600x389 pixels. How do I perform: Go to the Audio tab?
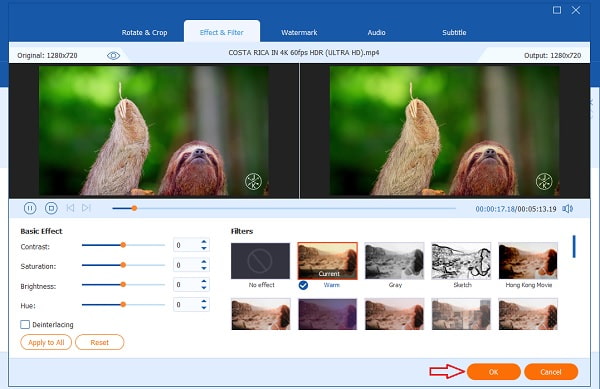coord(377,33)
